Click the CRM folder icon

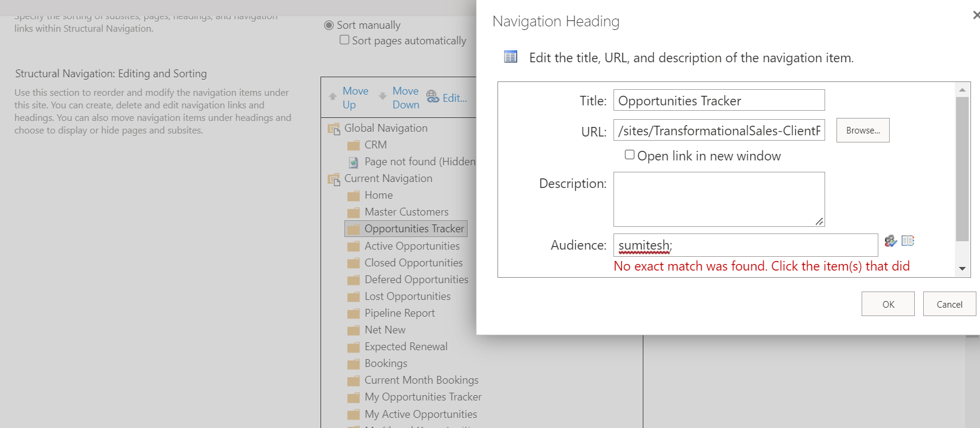pos(353,145)
